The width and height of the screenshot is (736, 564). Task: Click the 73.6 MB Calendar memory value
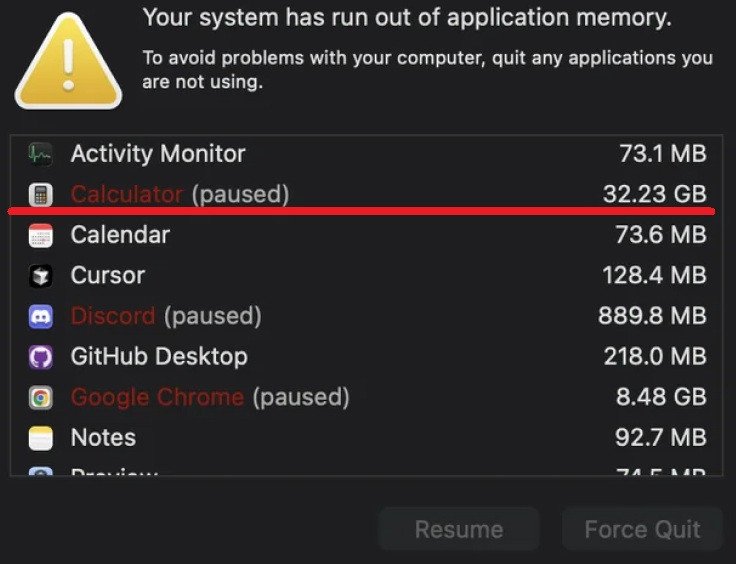click(662, 236)
